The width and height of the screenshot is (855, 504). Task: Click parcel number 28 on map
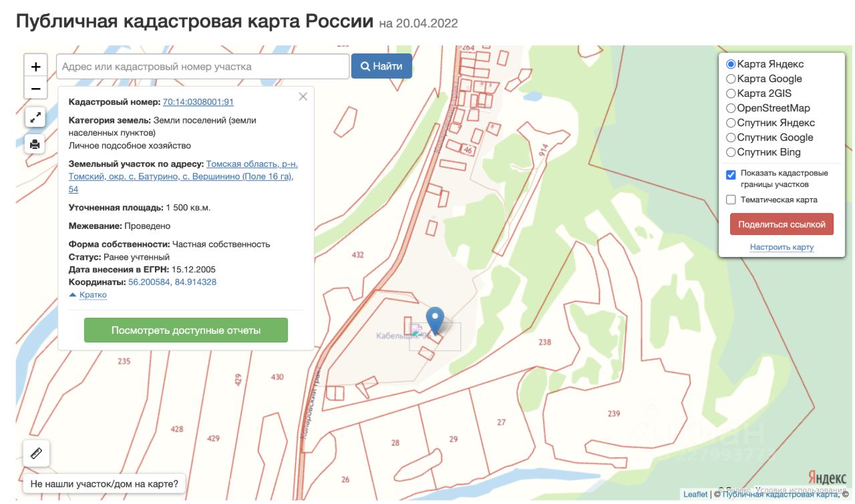[x=395, y=443]
